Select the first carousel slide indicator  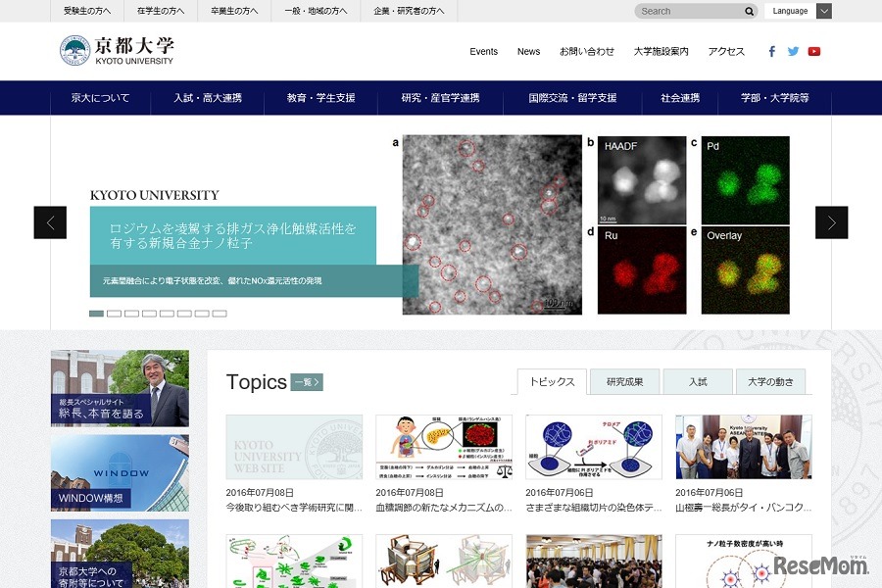tap(96, 314)
